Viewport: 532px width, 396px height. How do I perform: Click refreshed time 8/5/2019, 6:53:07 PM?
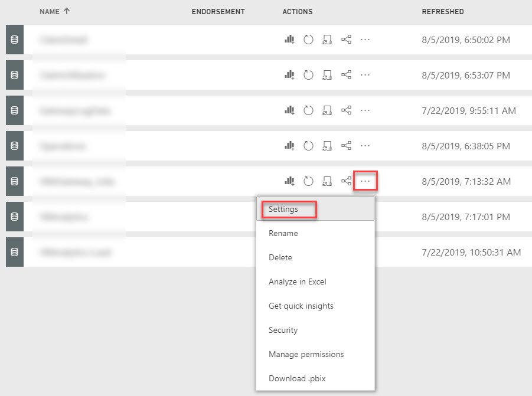click(x=466, y=76)
